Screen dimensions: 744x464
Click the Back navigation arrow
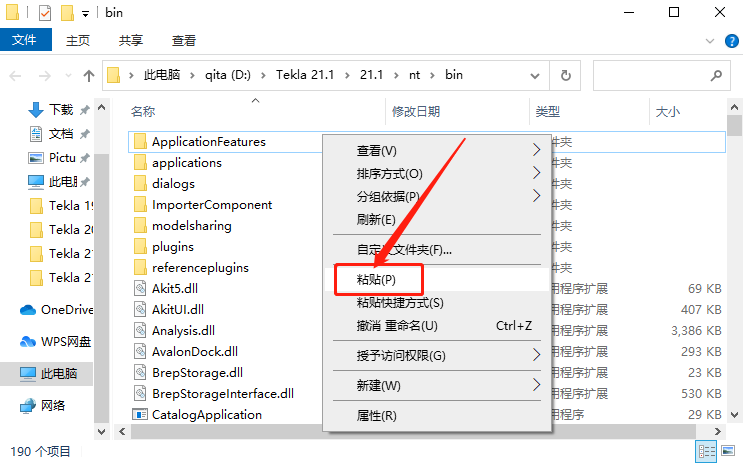coord(15,76)
